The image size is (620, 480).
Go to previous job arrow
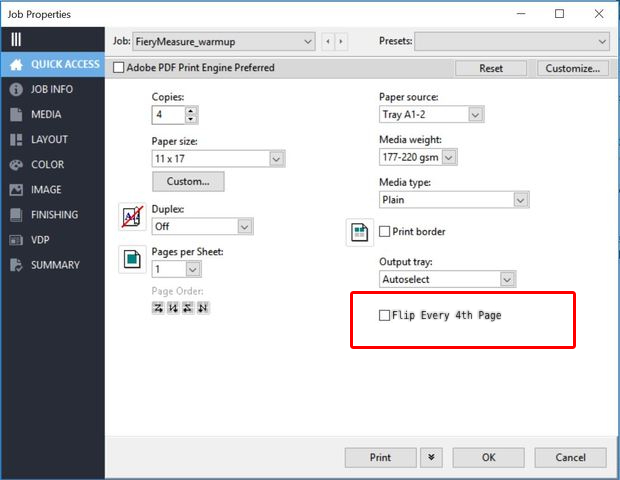[x=328, y=42]
